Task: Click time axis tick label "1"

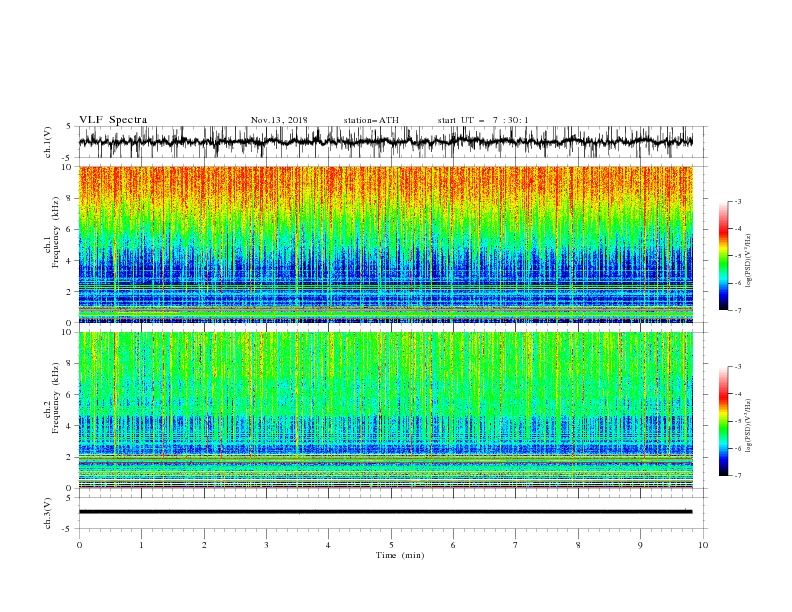Action: (x=141, y=545)
